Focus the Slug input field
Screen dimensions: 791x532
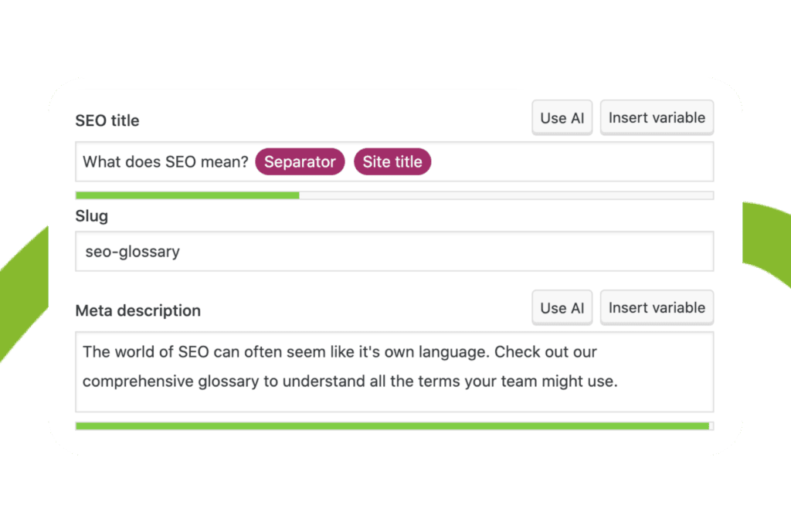coord(395,251)
